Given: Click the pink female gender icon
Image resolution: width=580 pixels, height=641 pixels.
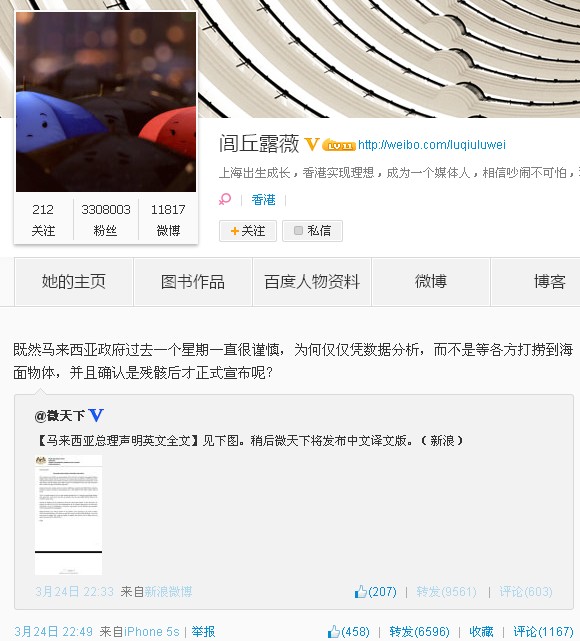Looking at the screenshot, I should click(225, 199).
